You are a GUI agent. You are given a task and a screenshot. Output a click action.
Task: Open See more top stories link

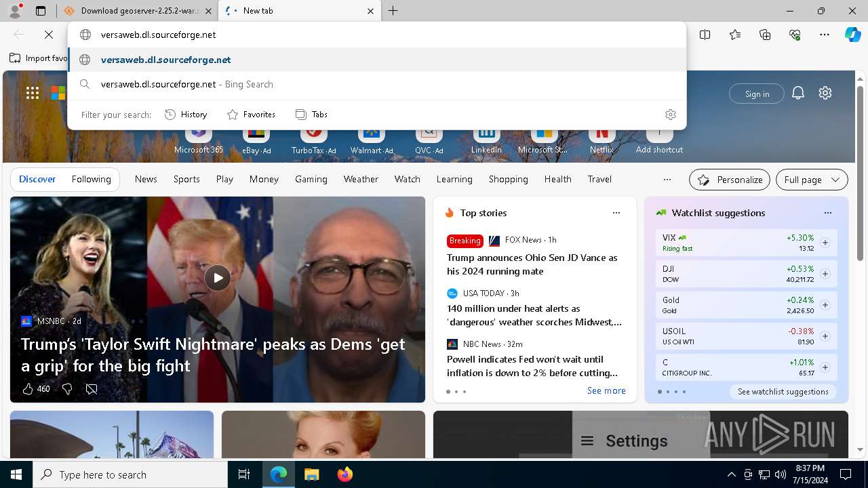click(606, 390)
